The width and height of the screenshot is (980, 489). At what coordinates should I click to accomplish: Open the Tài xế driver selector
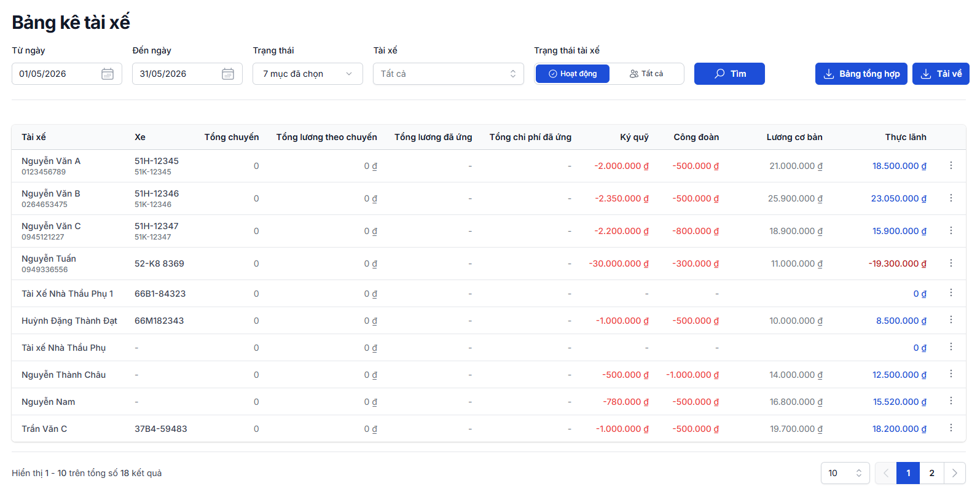[449, 74]
